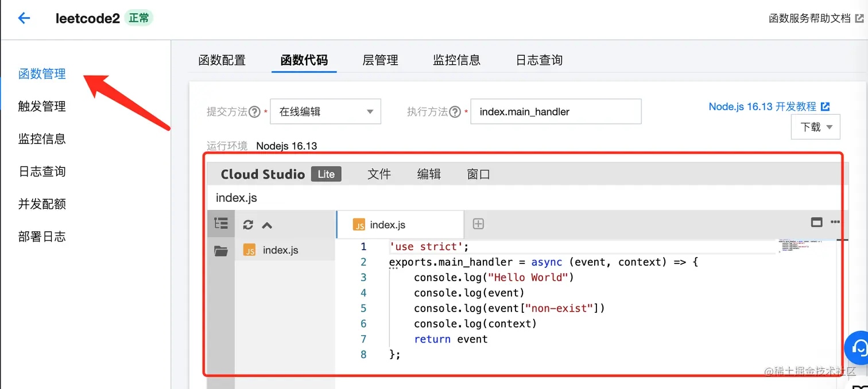Open 日志查询 in the left sidebar
This screenshot has width=868, height=389.
(x=42, y=172)
